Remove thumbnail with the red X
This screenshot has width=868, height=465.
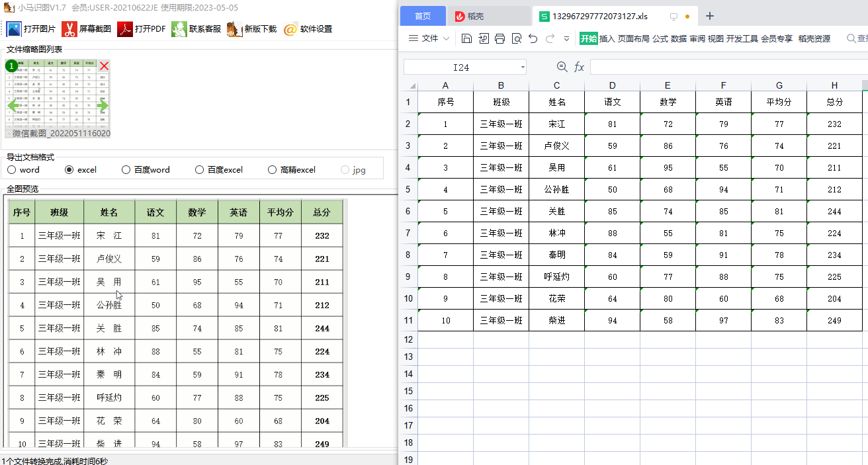[104, 65]
